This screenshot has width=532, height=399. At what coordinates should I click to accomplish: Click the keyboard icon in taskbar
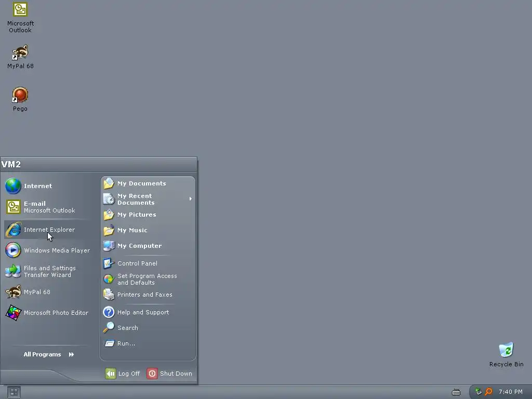(456, 392)
